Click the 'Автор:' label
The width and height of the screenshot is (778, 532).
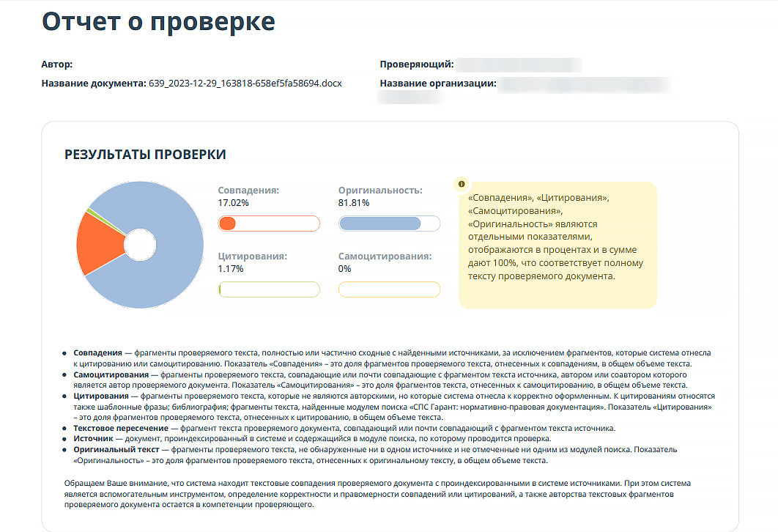pyautogui.click(x=57, y=64)
